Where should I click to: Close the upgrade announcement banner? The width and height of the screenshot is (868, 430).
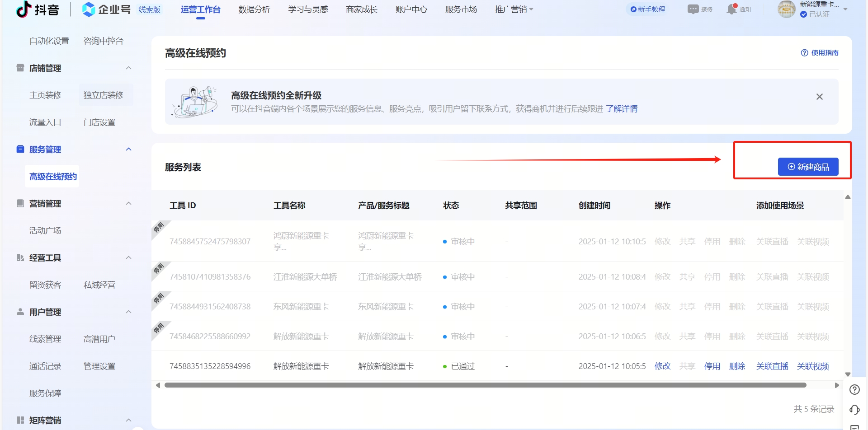(x=819, y=97)
